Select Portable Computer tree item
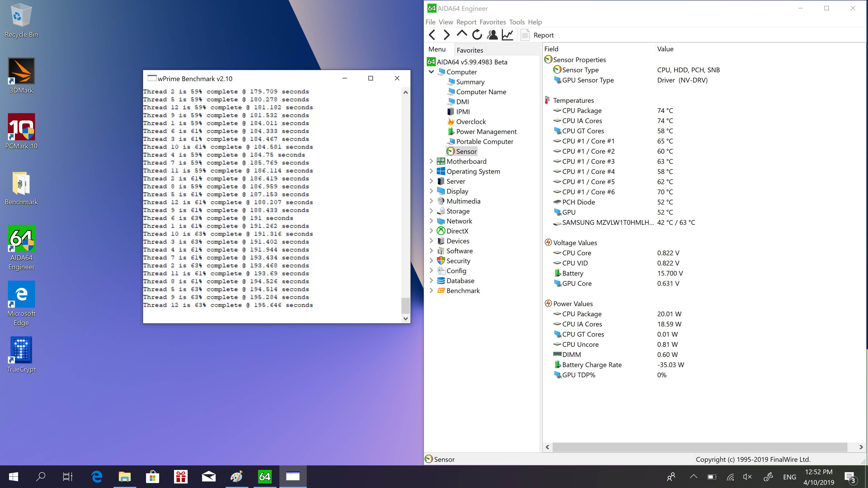 point(481,141)
